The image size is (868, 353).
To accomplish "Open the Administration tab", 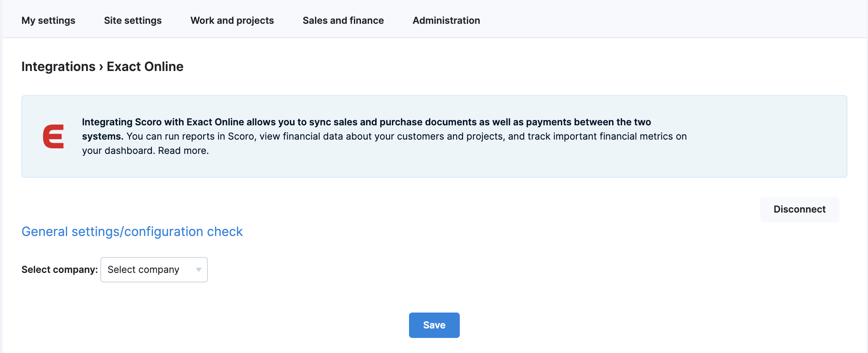I will pos(446,21).
